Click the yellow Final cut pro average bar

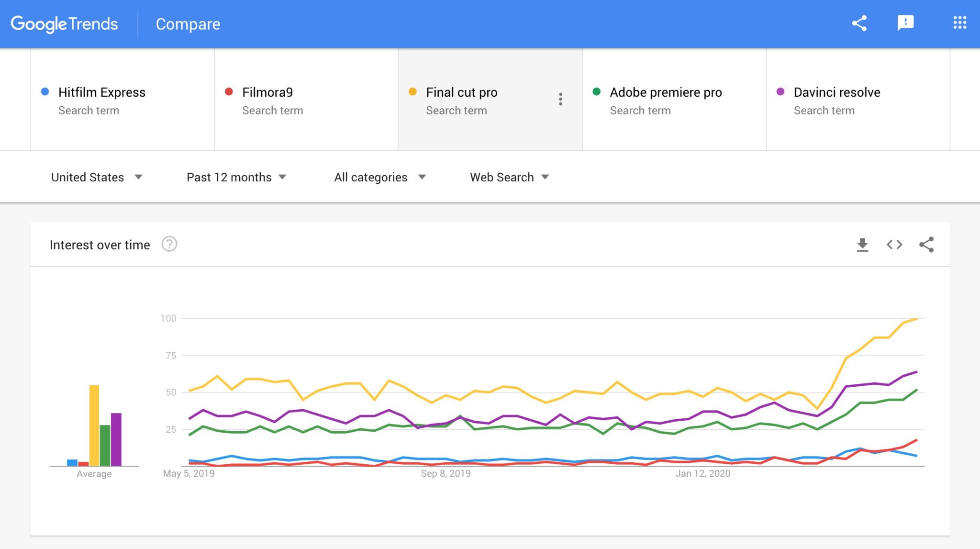(x=94, y=425)
